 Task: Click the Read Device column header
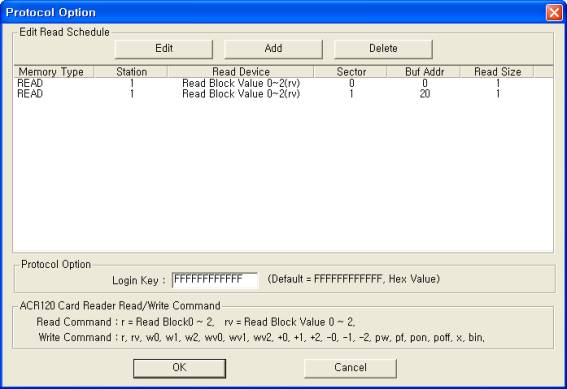coord(240,72)
